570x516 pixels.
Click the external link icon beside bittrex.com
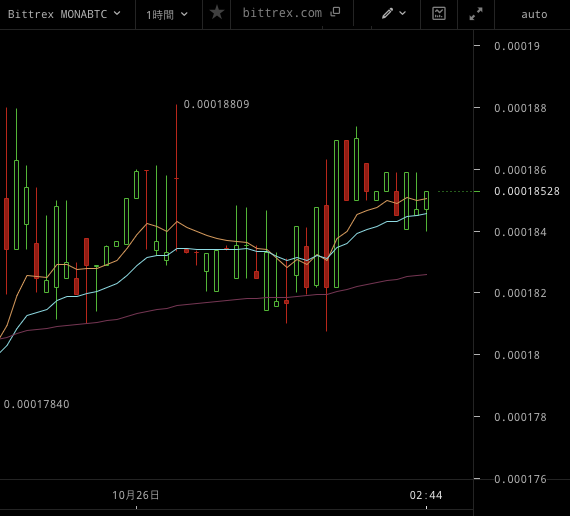(335, 12)
